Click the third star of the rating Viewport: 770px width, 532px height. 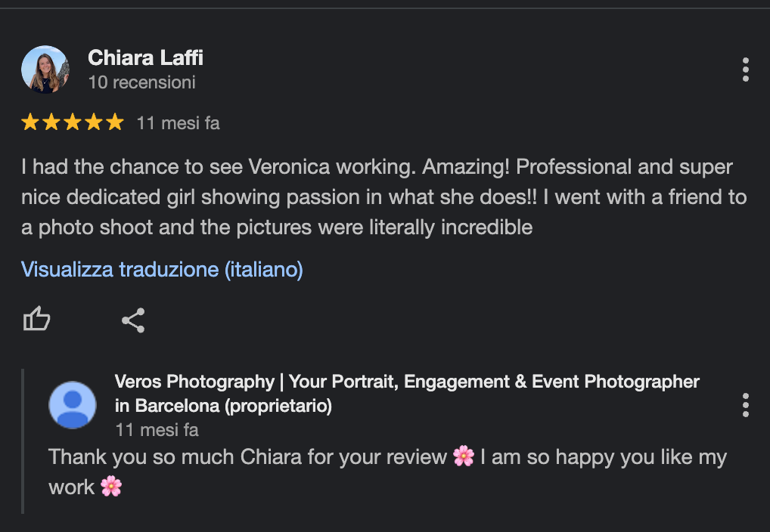pyautogui.click(x=73, y=122)
